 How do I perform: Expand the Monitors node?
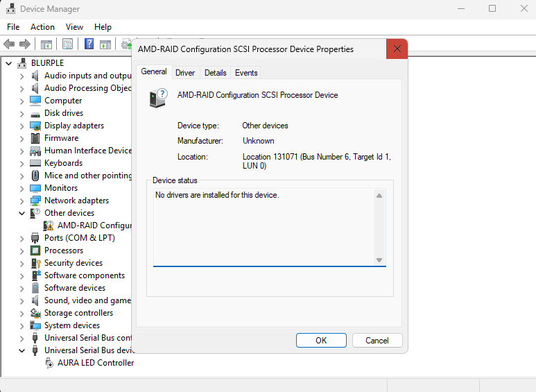[x=22, y=189]
